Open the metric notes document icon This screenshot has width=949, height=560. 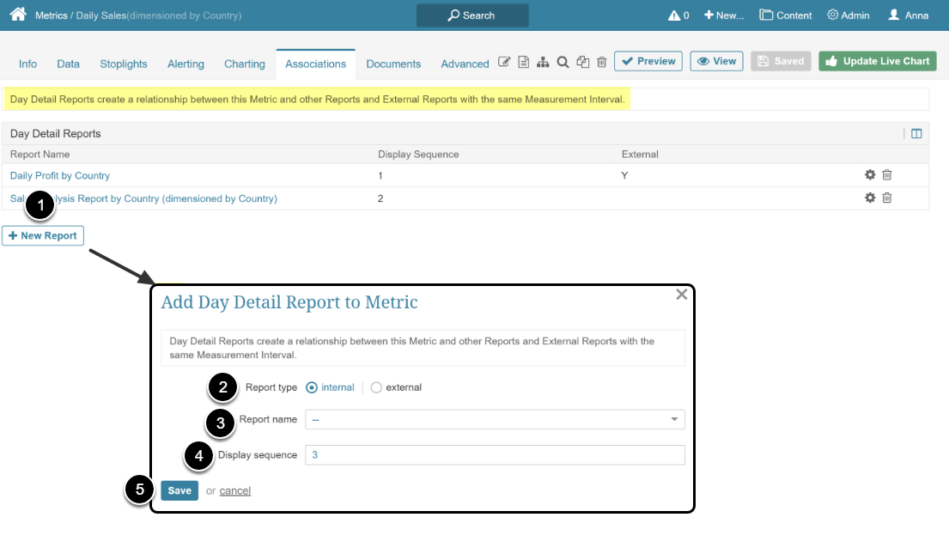click(x=524, y=62)
